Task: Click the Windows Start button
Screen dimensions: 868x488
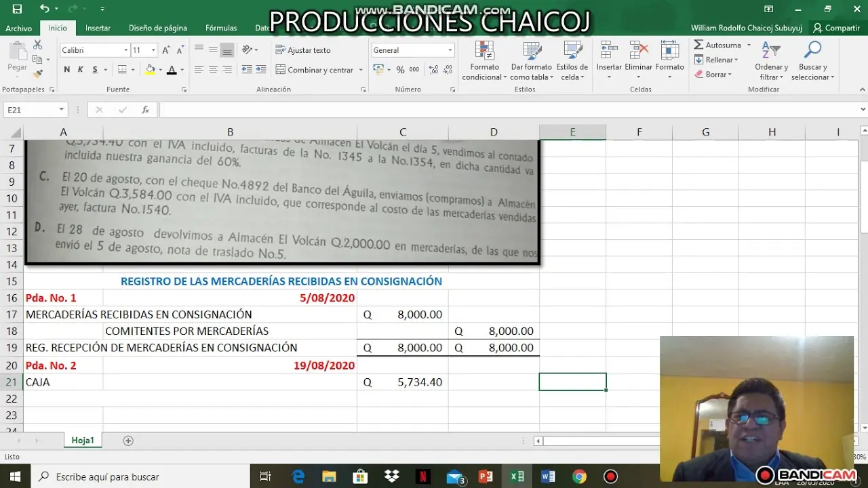Action: pos(15,476)
